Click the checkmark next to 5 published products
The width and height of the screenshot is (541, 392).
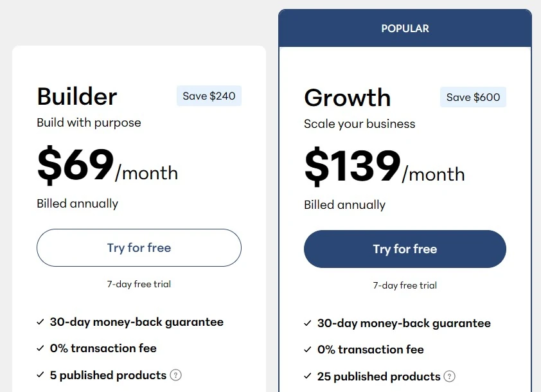[41, 375]
